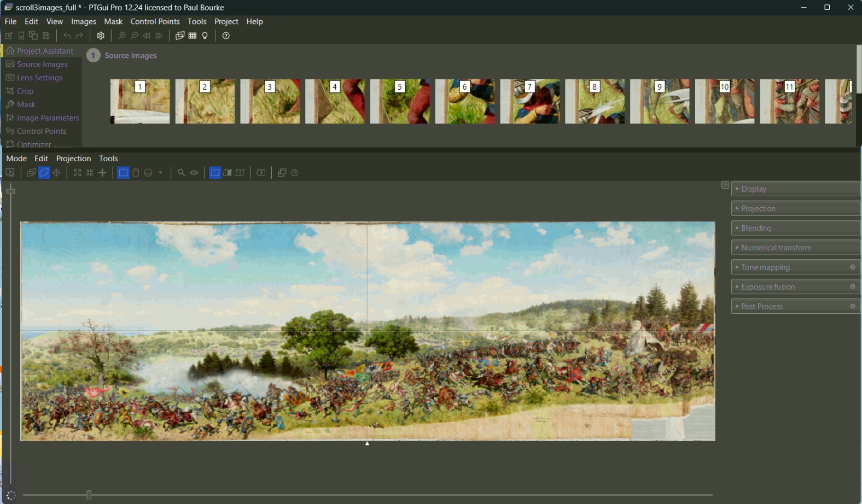Select the second preview blend mode icon
862x504 pixels.
(x=228, y=173)
